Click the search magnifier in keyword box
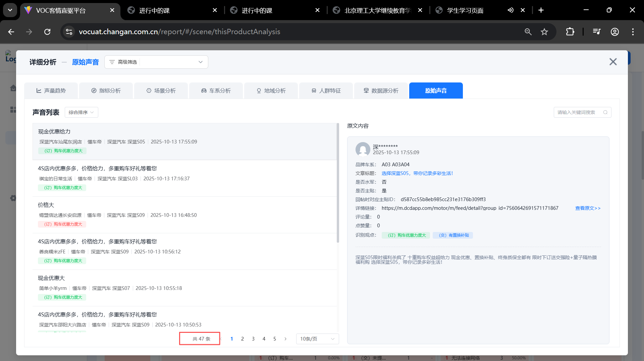Image resolution: width=644 pixels, height=361 pixels. (x=605, y=112)
